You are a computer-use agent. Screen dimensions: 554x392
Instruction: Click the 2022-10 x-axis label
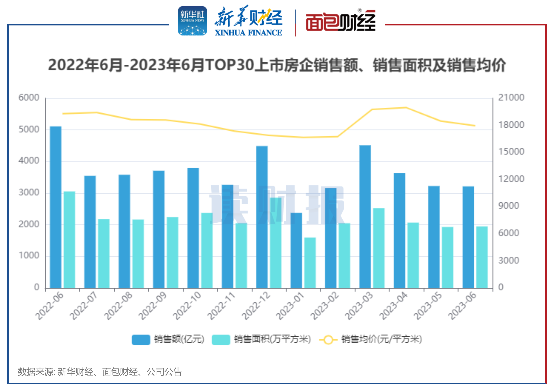tap(187, 306)
